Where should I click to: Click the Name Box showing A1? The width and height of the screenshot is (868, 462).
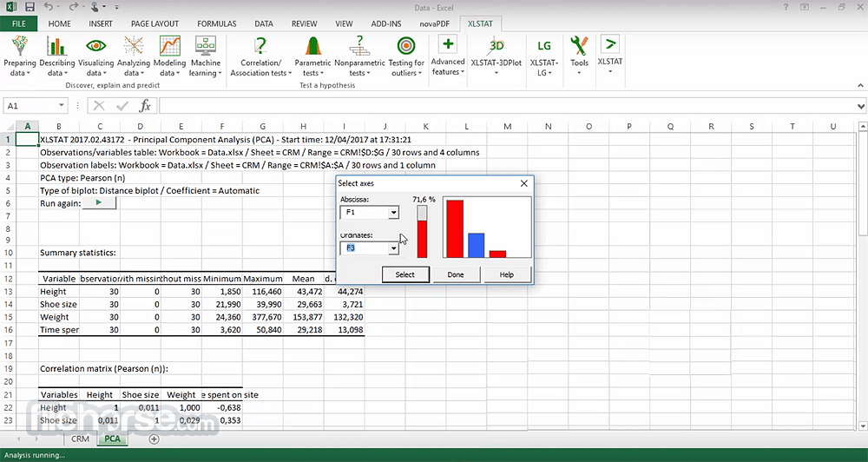pos(35,105)
